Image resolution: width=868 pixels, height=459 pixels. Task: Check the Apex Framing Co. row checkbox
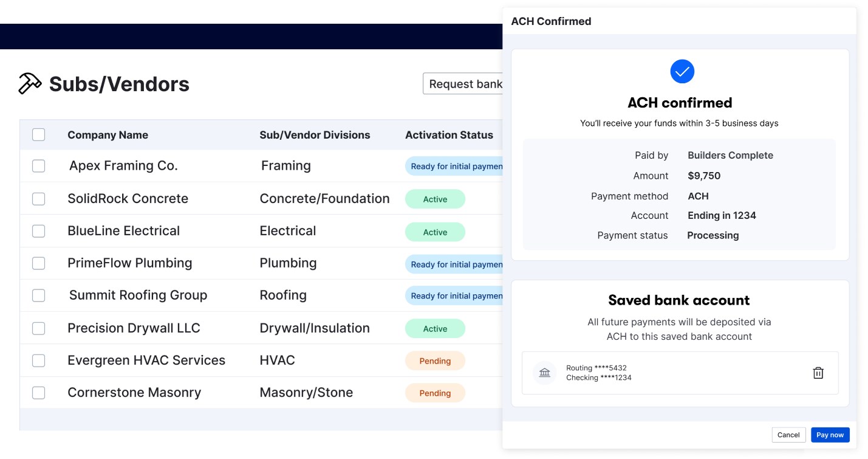38,166
